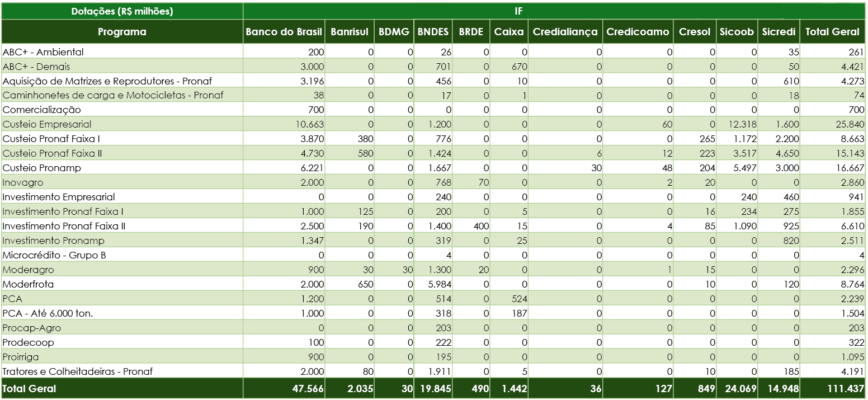Viewport: 868px width, 400px height.
Task: Select the 'Investimento Pronaf Faixa I' row label
Action: pyautogui.click(x=63, y=211)
